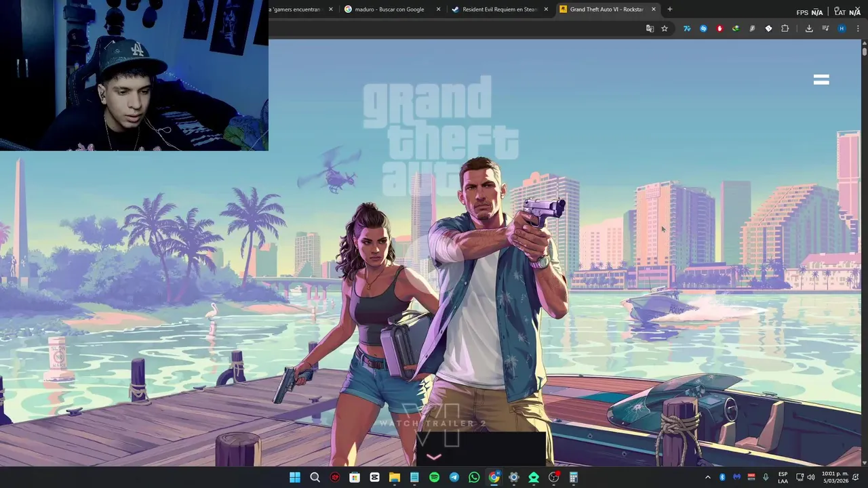This screenshot has width=868, height=488.
Task: Open Spotify from the taskbar
Action: point(434,477)
